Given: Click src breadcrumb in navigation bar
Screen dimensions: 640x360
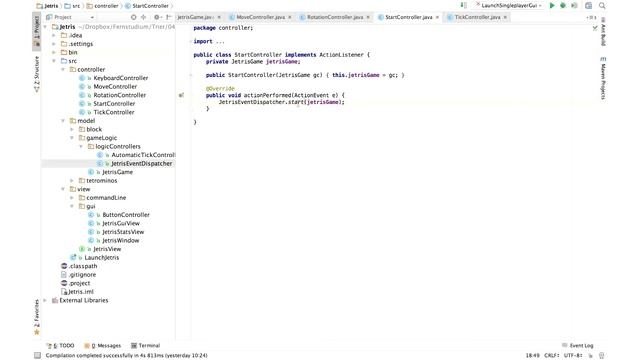Looking at the screenshot, I should click(x=72, y=6).
